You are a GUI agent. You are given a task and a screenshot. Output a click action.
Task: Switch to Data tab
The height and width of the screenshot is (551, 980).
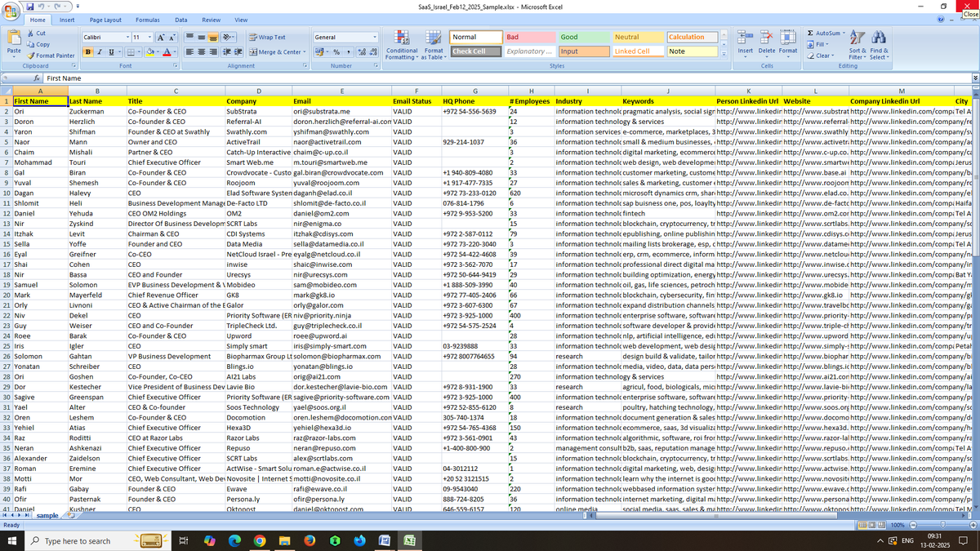[x=181, y=20]
